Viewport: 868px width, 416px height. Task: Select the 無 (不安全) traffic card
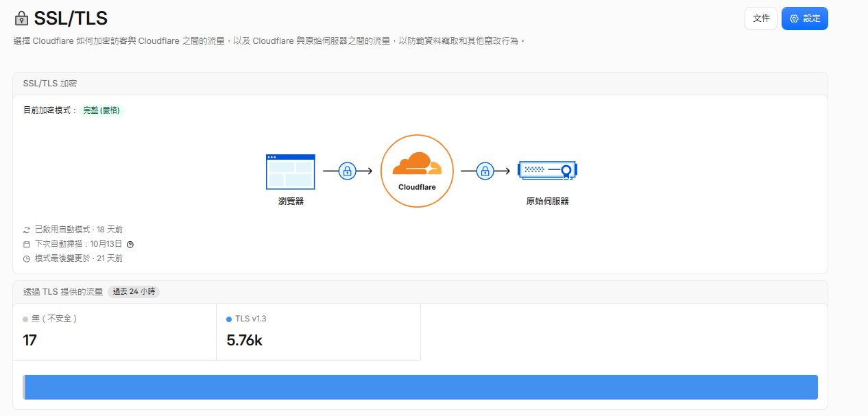point(114,332)
